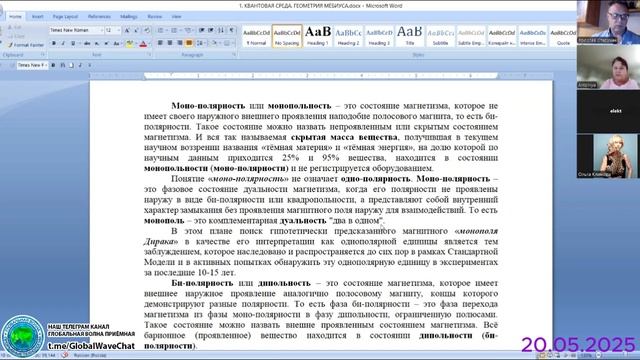The height and width of the screenshot is (360, 640).
Task: Click the Decrease Indent icon
Action: (202, 30)
